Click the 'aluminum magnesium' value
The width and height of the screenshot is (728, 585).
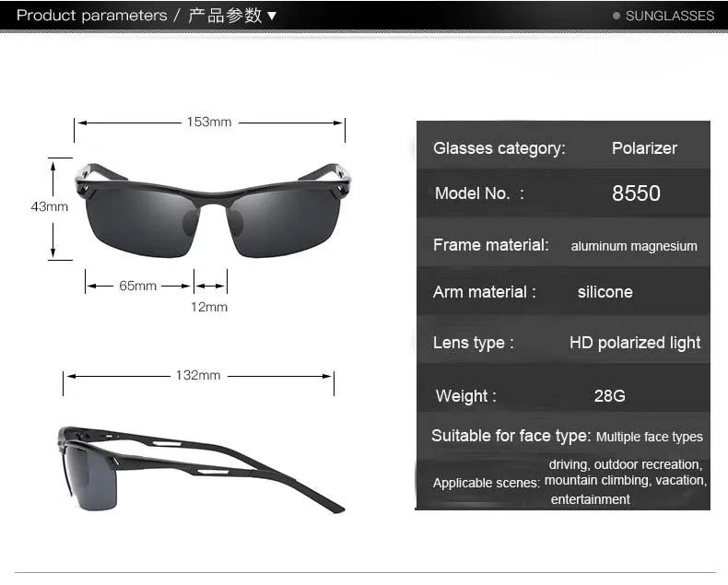634,246
